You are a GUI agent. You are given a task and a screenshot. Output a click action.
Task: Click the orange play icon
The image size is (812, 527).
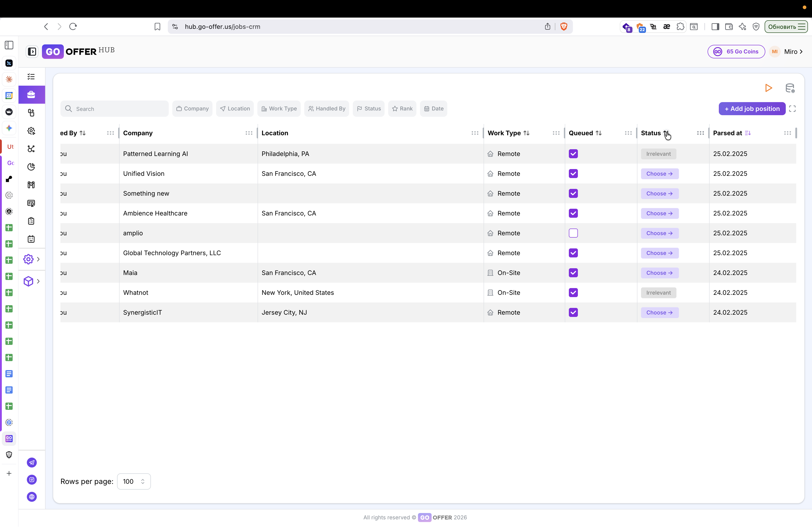pos(768,88)
